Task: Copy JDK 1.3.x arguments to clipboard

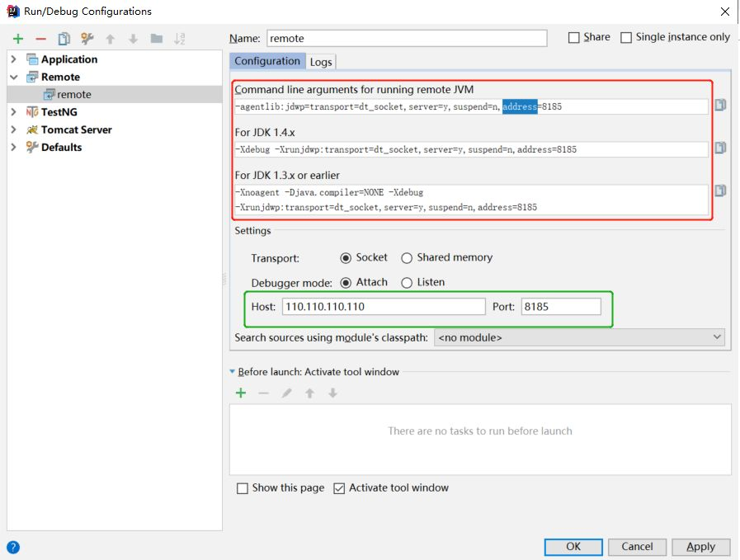Action: coord(720,191)
